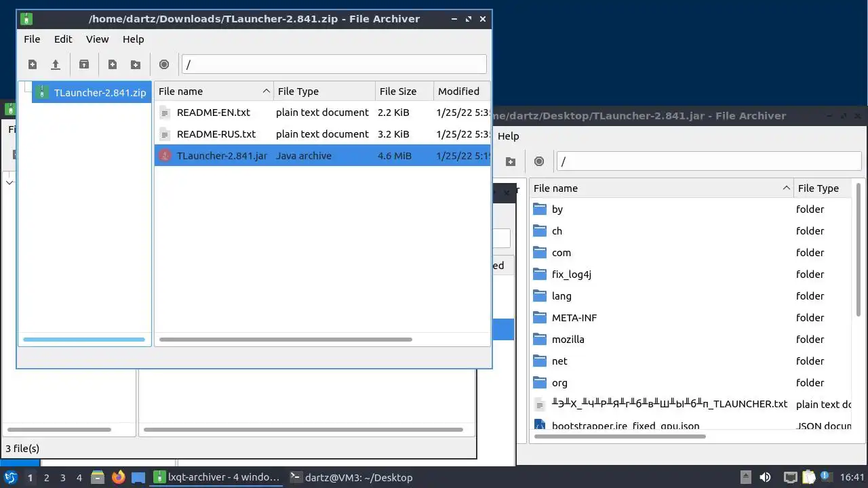Sort by File name in jar window
The image size is (868, 488).
click(661, 188)
